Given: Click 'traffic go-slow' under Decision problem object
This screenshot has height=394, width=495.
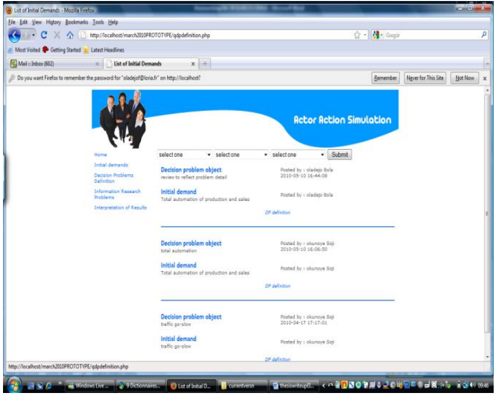Looking at the screenshot, I should [176, 324].
